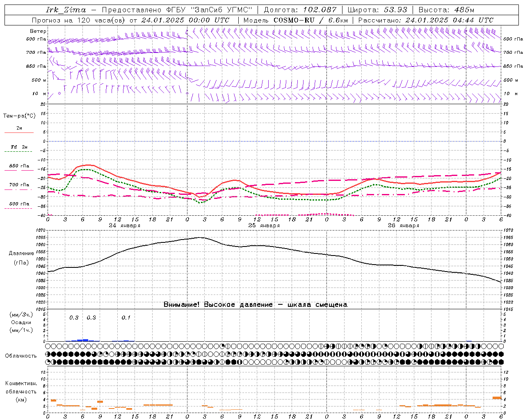Click the longitude value 102.087
Screen dimensions: 525x420
point(320,10)
